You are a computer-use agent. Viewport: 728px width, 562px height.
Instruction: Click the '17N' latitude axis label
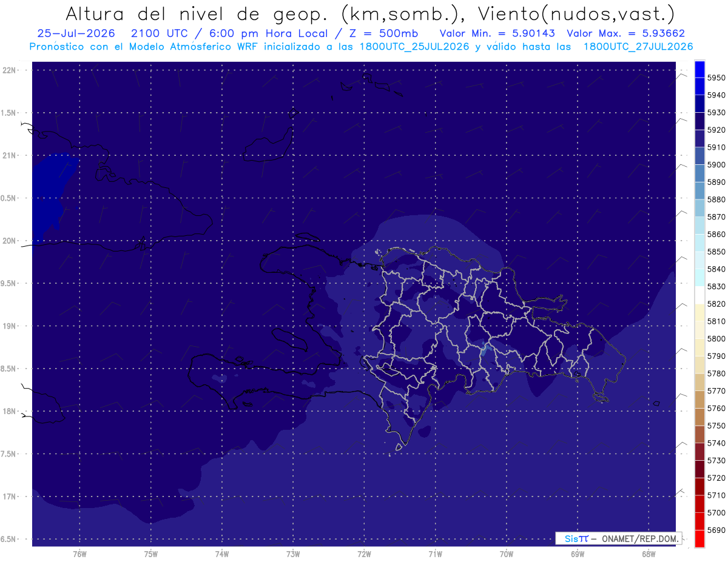pos(10,497)
